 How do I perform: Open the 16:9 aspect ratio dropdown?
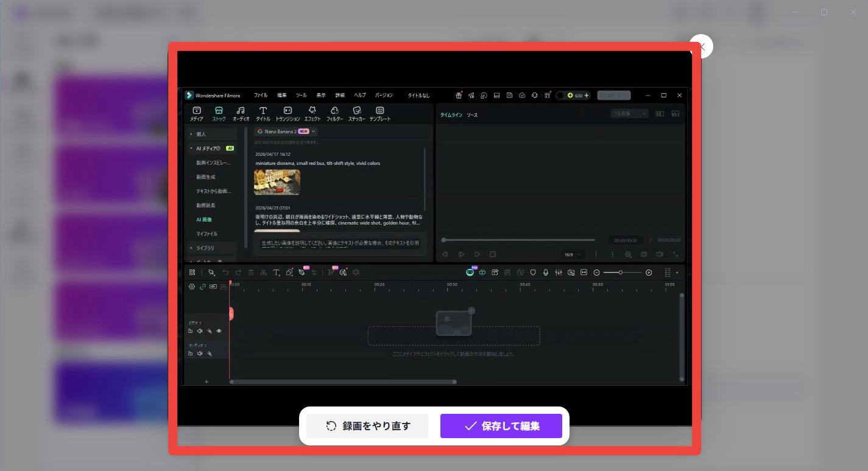[572, 254]
